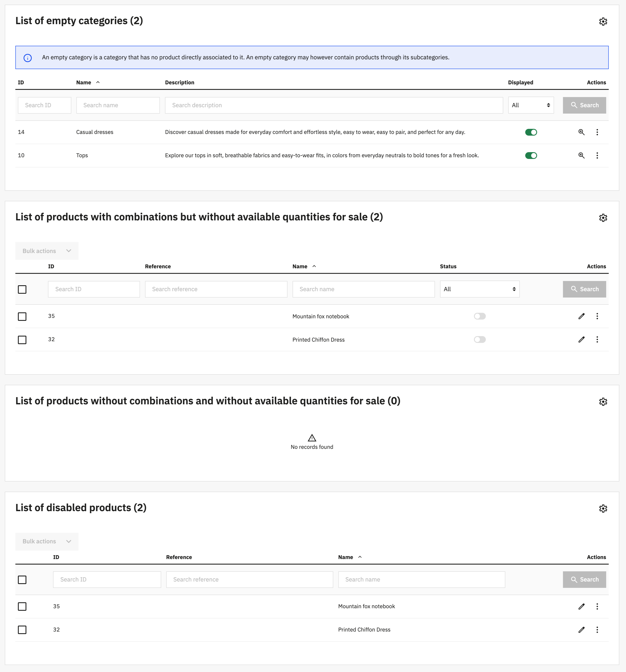Toggle Displayed switch for Casual dresses
Screen dimensions: 626x672
531,132
